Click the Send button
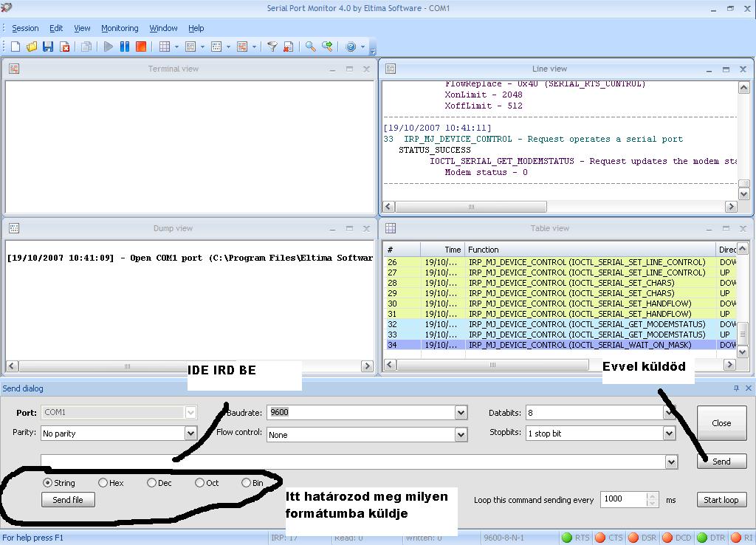 (721, 461)
